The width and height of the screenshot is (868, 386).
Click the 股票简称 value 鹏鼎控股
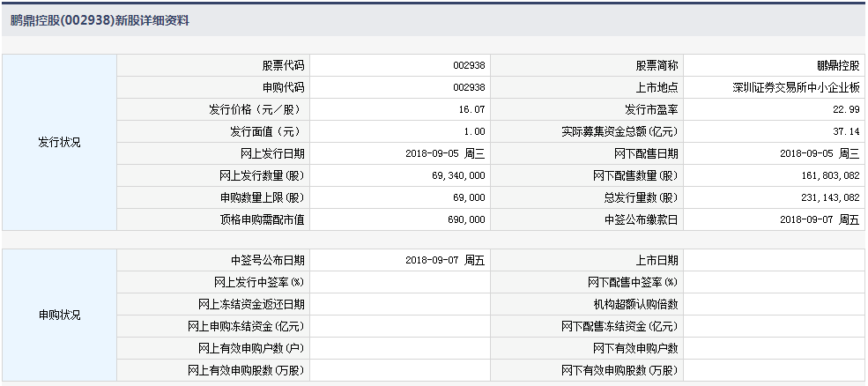pyautogui.click(x=837, y=65)
